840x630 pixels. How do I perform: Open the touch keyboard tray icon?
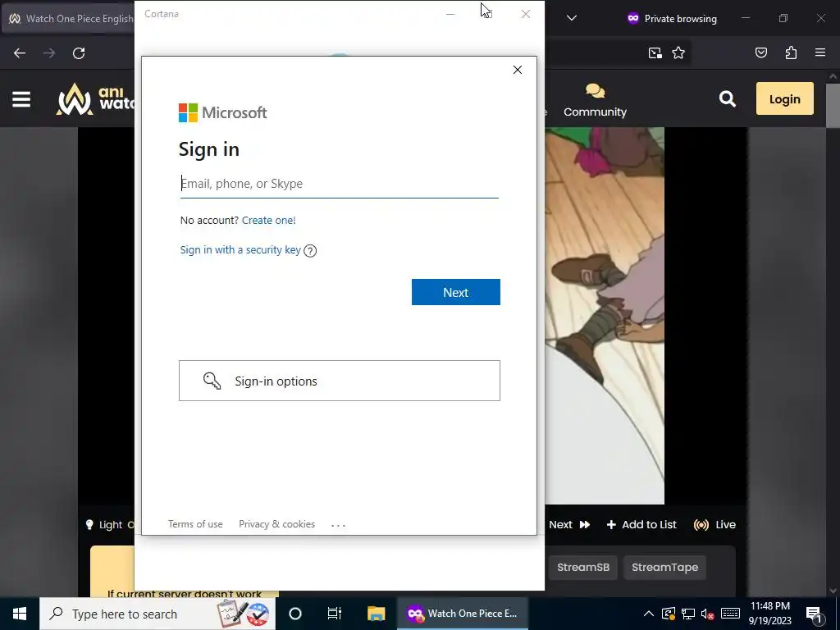[x=730, y=614]
